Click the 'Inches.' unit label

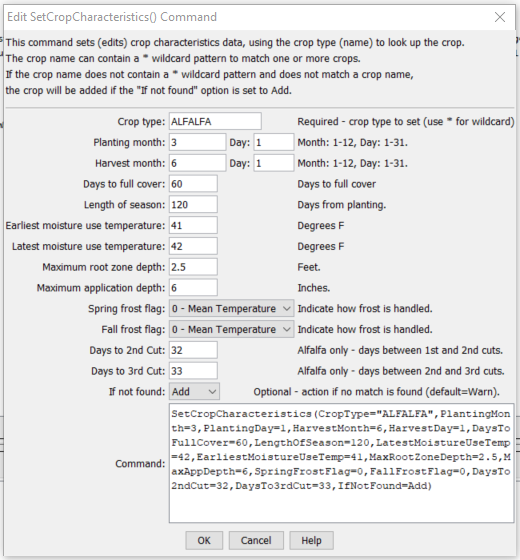[314, 288]
